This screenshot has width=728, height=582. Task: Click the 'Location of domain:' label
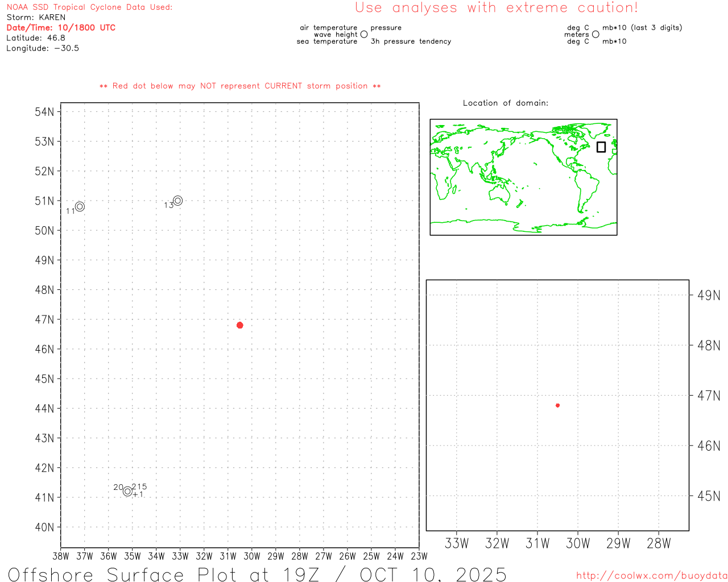(506, 103)
